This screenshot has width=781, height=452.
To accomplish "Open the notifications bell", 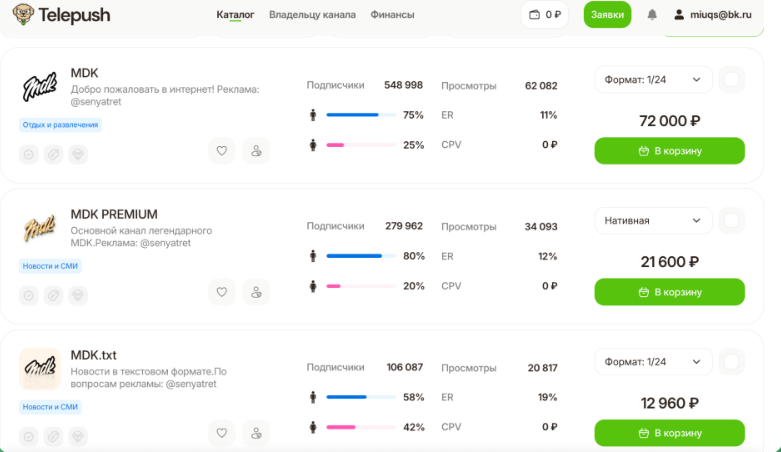I will [652, 15].
